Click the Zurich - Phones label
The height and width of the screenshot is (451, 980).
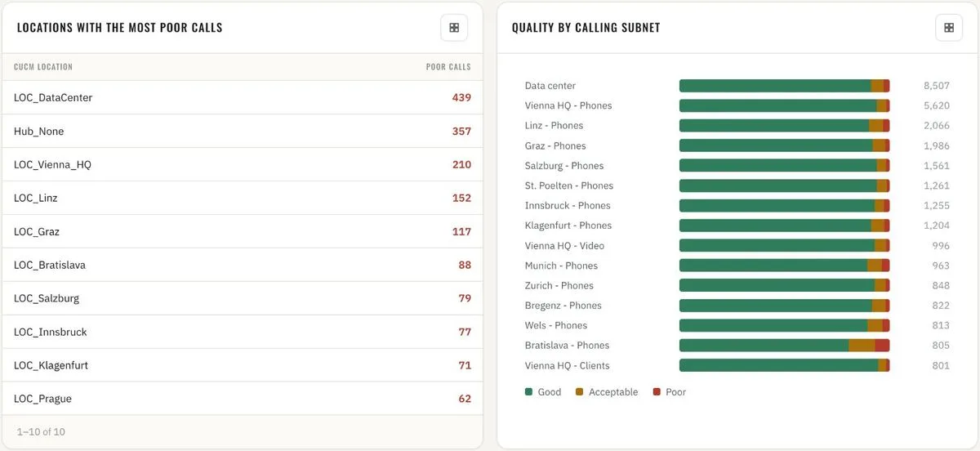tap(559, 286)
